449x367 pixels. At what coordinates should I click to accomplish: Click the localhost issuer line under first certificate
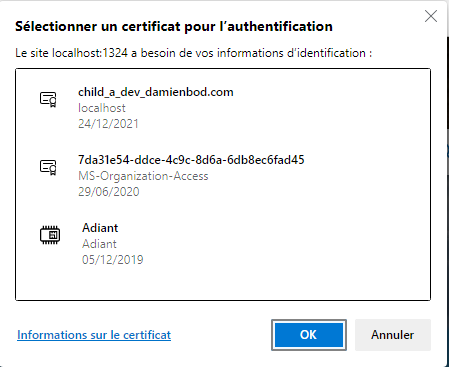[x=102, y=108]
